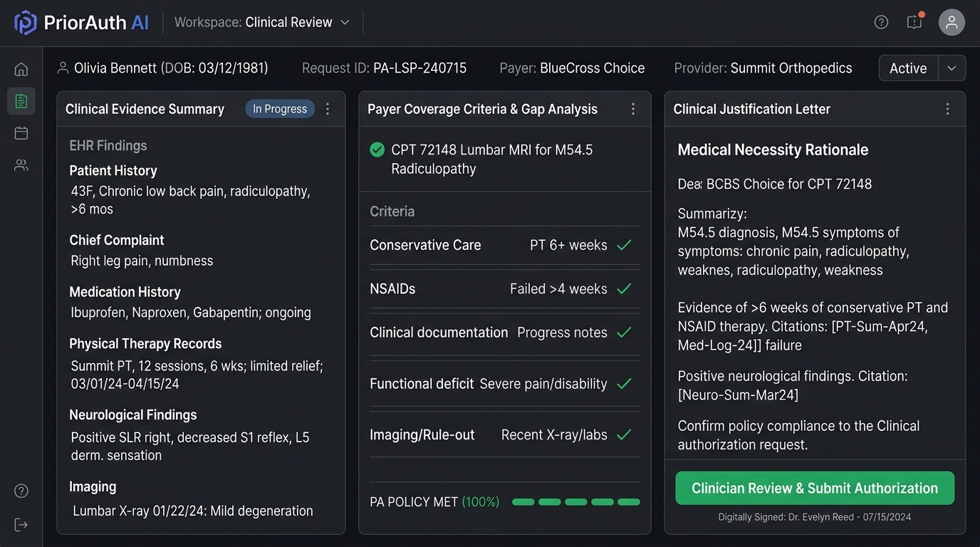This screenshot has height=547, width=980.
Task: Click the Failed >4 weeks value
Action: click(558, 288)
